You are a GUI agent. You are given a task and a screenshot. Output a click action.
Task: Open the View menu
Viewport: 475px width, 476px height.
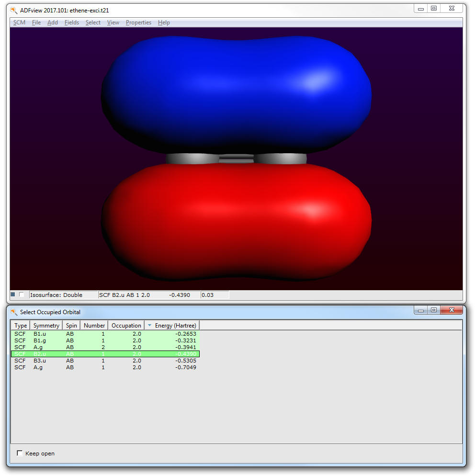tap(113, 23)
